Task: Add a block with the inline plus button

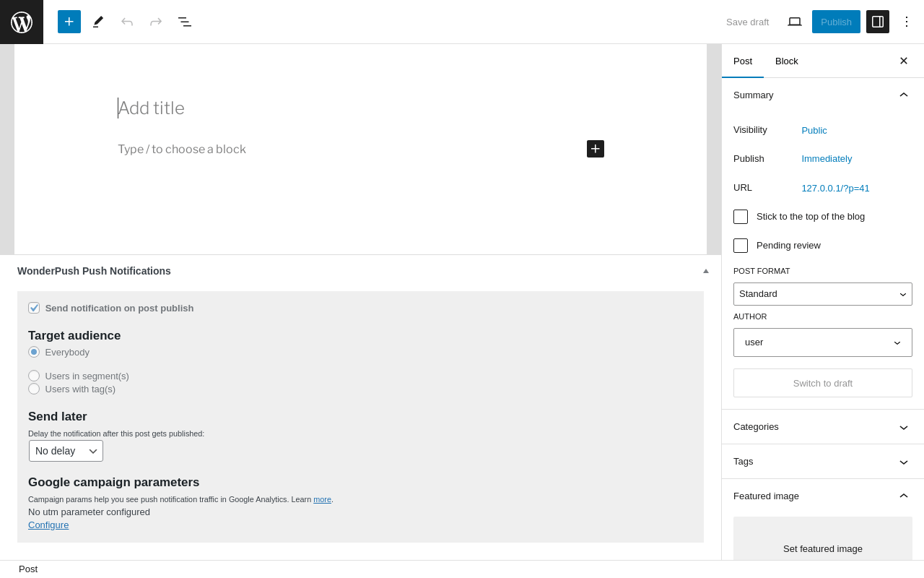Action: pos(596,149)
